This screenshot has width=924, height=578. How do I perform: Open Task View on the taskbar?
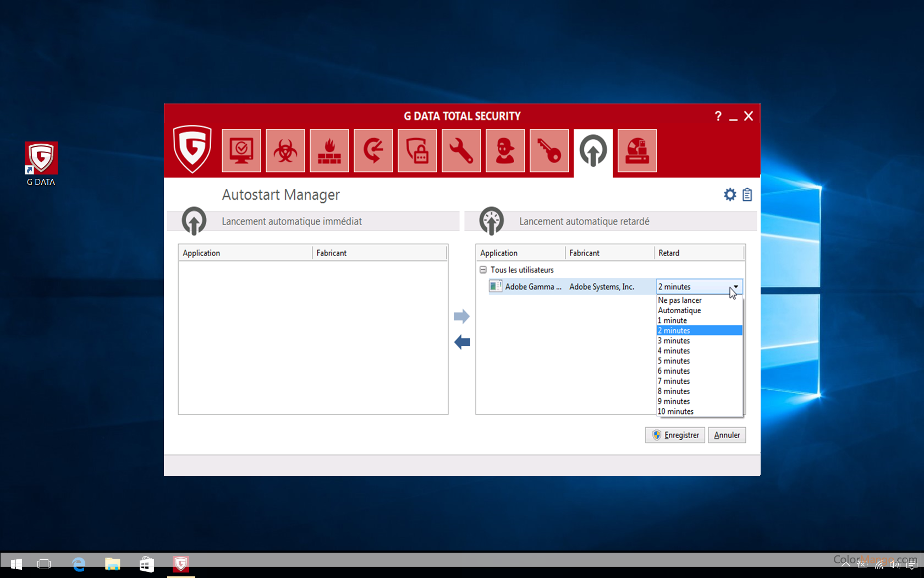pos(44,564)
